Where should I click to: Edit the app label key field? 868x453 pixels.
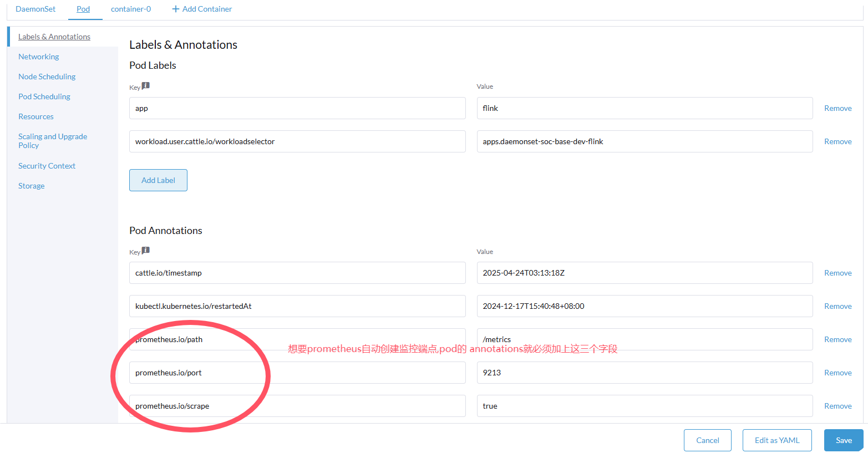pos(297,108)
